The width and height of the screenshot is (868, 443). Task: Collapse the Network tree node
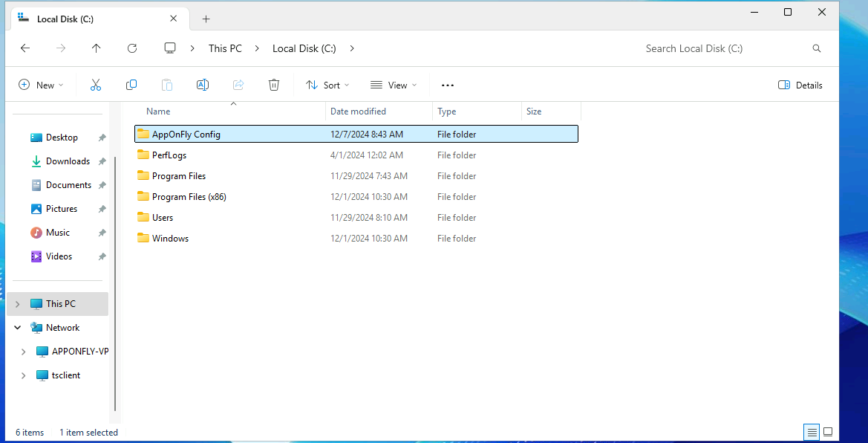(18, 328)
